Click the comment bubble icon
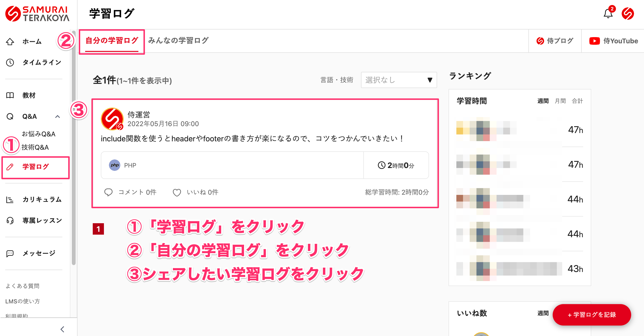The height and width of the screenshot is (336, 644). pos(108,193)
